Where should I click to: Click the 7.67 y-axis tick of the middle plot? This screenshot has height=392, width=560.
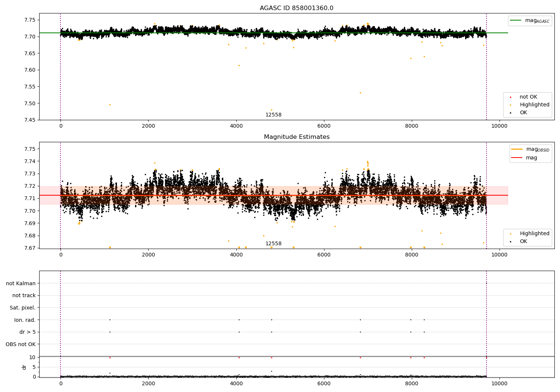coord(30,248)
